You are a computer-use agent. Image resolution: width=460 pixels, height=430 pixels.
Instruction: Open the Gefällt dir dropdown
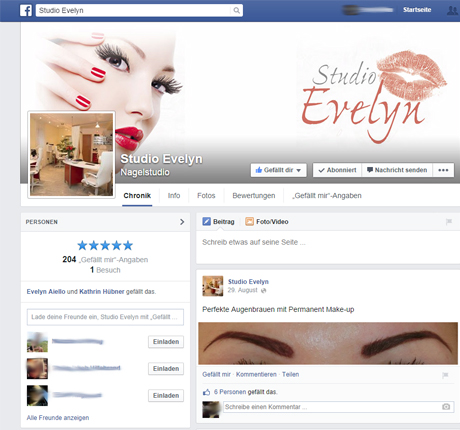tap(279, 170)
